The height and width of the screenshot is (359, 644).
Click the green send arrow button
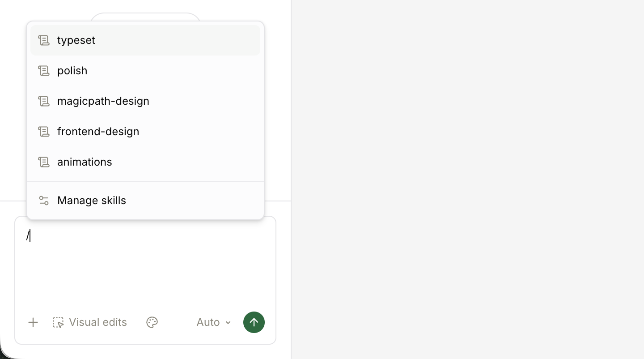tap(254, 322)
